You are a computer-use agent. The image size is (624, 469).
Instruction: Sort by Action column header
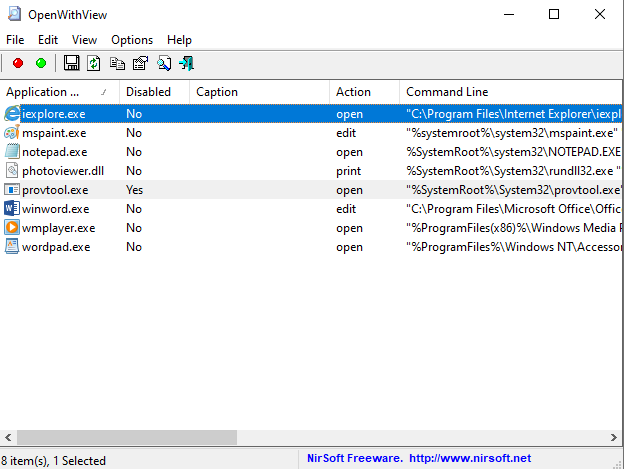(364, 92)
